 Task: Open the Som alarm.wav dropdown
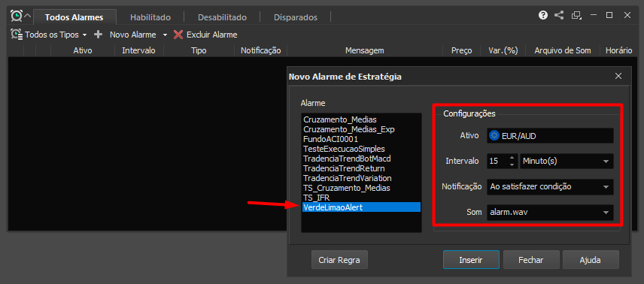pos(550,212)
